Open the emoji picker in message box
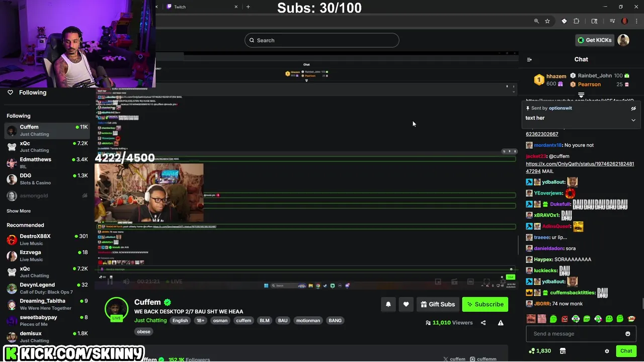644x362 pixels. (x=627, y=334)
